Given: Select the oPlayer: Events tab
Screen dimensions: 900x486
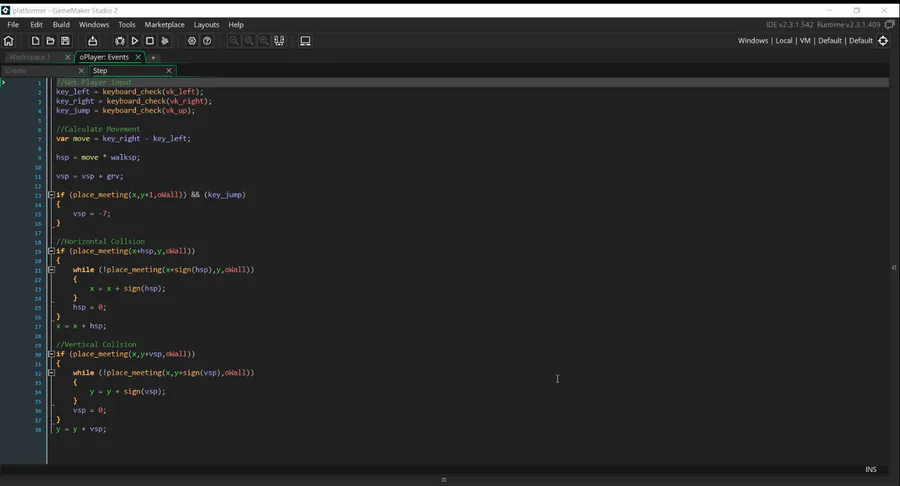Looking at the screenshot, I should point(104,57).
